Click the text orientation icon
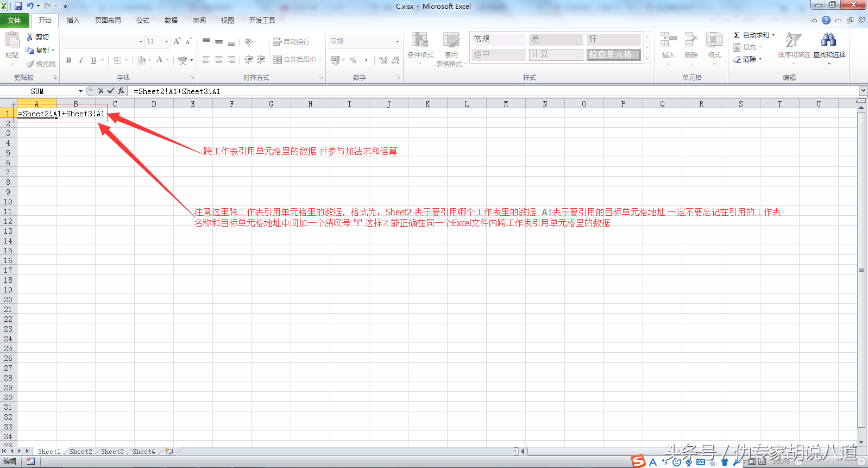868x468 pixels. (249, 41)
